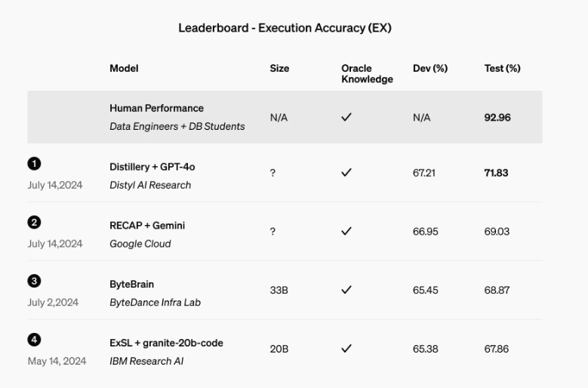
Task: Click the rank 3 badge icon
Action: [x=34, y=281]
